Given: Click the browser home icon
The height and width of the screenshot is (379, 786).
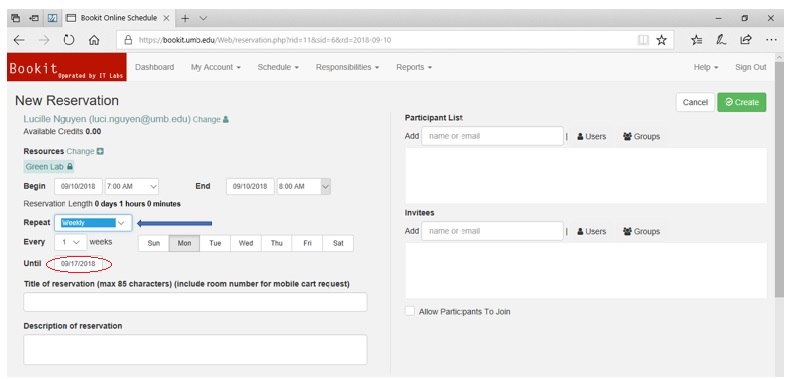Looking at the screenshot, I should point(94,40).
